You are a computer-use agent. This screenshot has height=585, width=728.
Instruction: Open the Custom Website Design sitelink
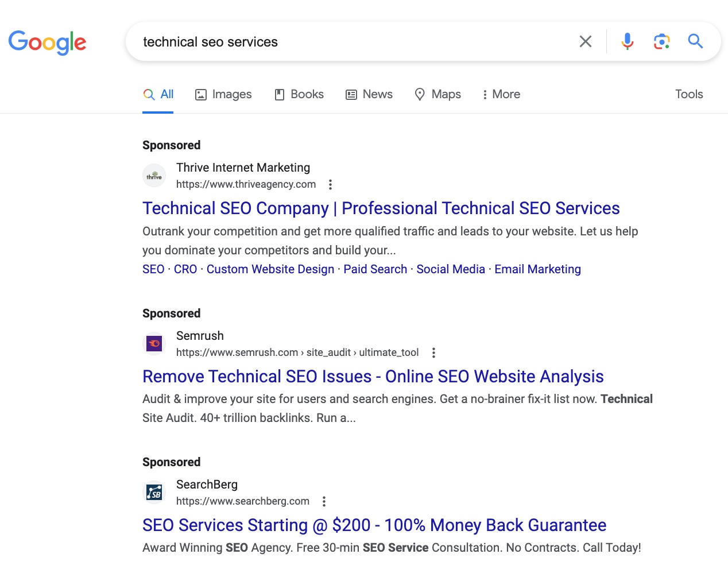click(x=270, y=269)
